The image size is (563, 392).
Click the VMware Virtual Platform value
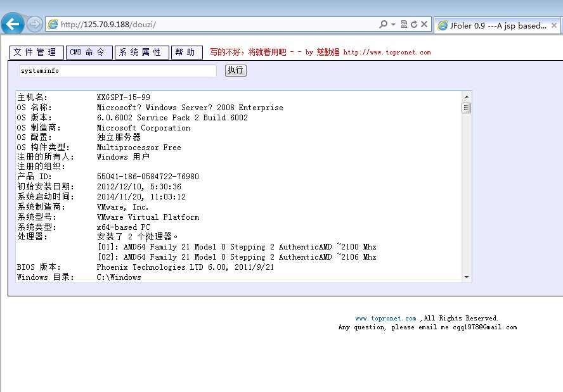click(x=148, y=217)
